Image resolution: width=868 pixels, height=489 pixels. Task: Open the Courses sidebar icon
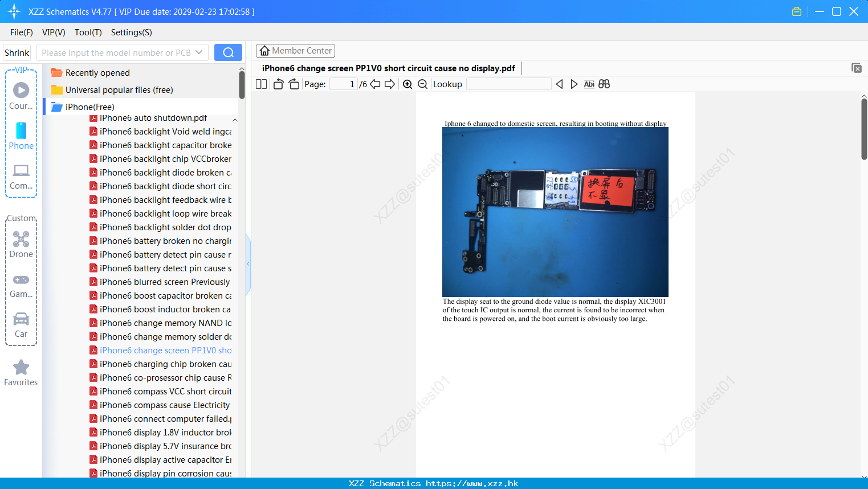point(21,96)
